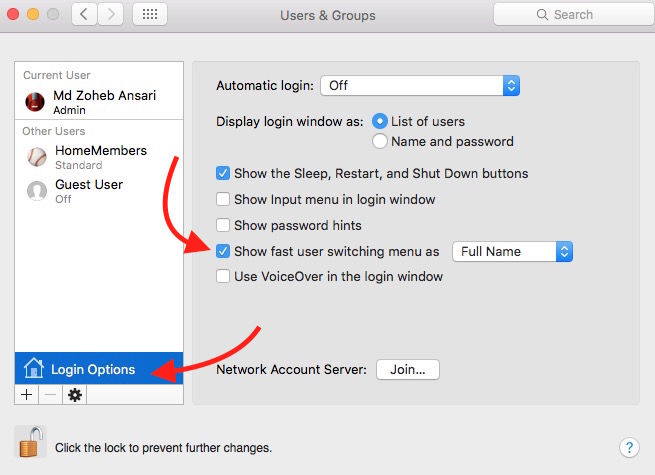Open the Automatic login dropdown
The height and width of the screenshot is (475, 655).
(x=420, y=86)
